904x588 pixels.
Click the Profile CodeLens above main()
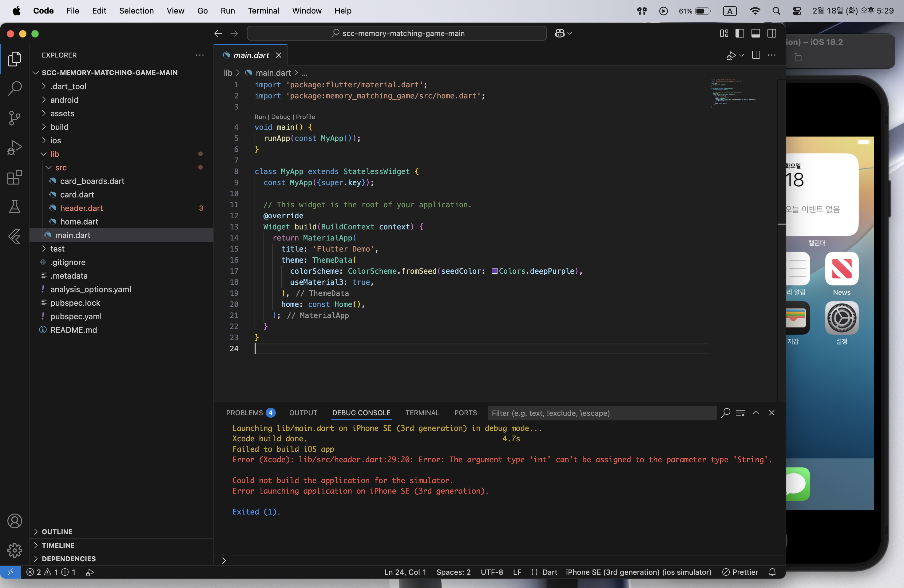[x=305, y=117]
